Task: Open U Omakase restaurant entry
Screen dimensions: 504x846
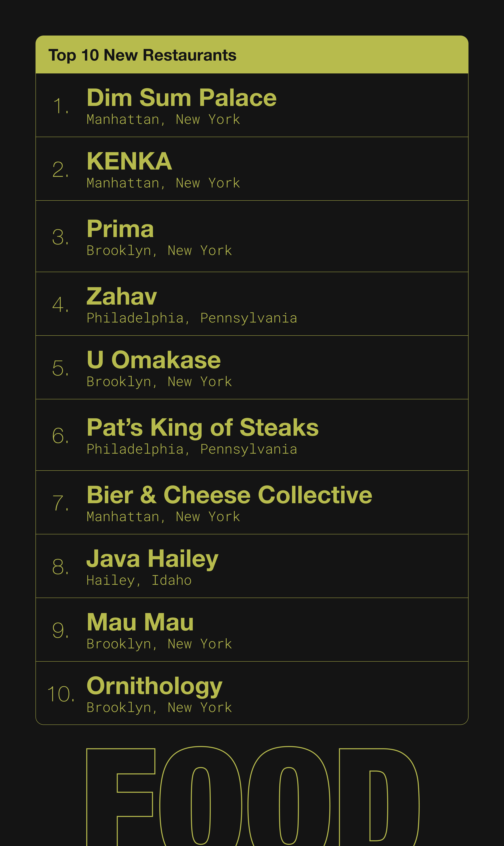Action: [252, 367]
